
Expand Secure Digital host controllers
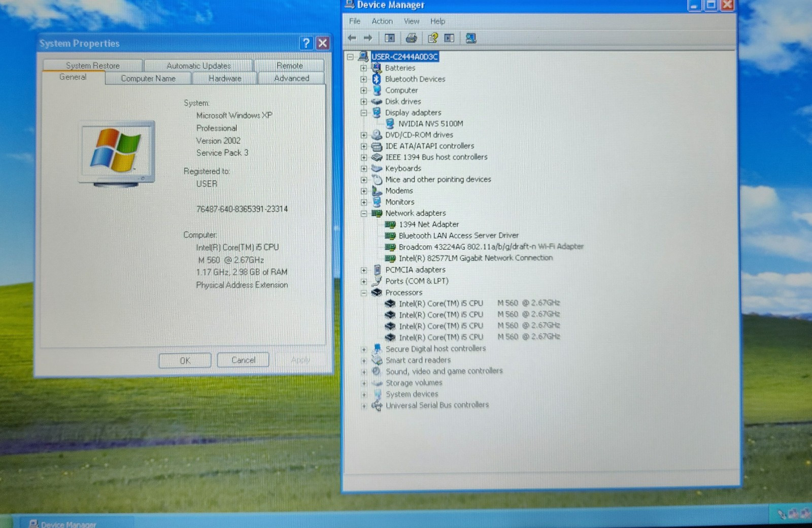point(364,349)
